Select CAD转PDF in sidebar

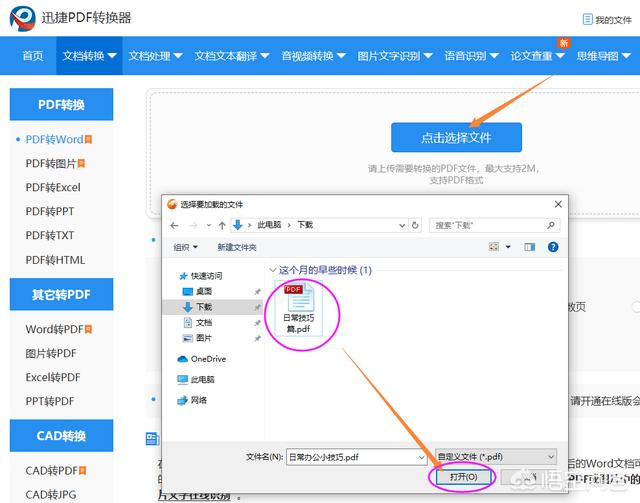click(51, 471)
